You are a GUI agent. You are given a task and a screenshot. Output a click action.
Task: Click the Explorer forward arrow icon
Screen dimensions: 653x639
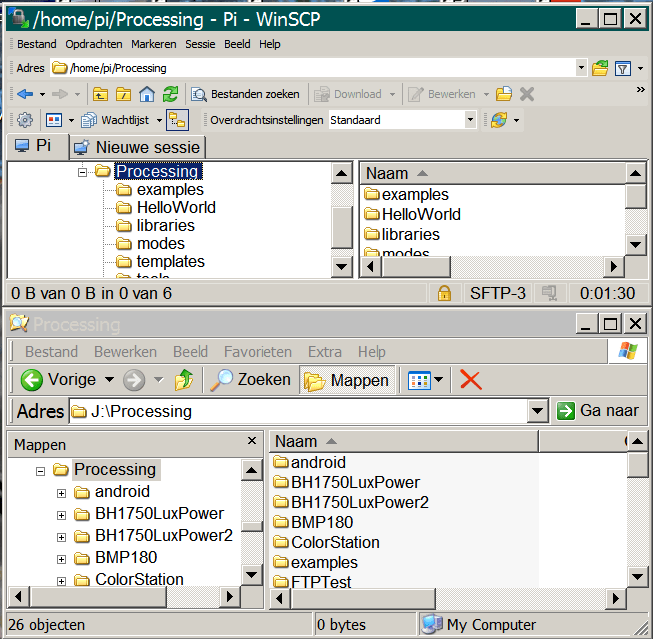click(x=134, y=380)
